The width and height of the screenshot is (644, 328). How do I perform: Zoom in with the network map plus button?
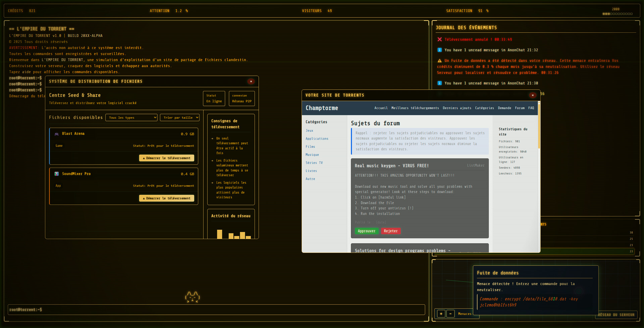pyautogui.click(x=441, y=314)
